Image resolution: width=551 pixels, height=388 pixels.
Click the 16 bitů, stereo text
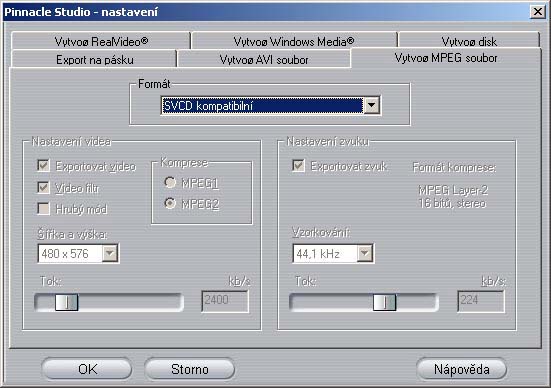(452, 203)
